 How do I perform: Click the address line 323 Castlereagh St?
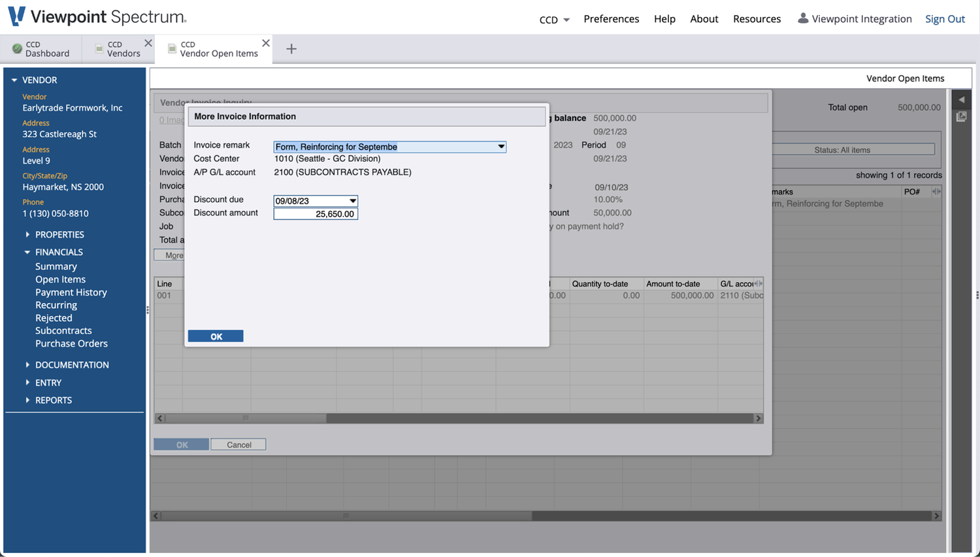(x=59, y=134)
